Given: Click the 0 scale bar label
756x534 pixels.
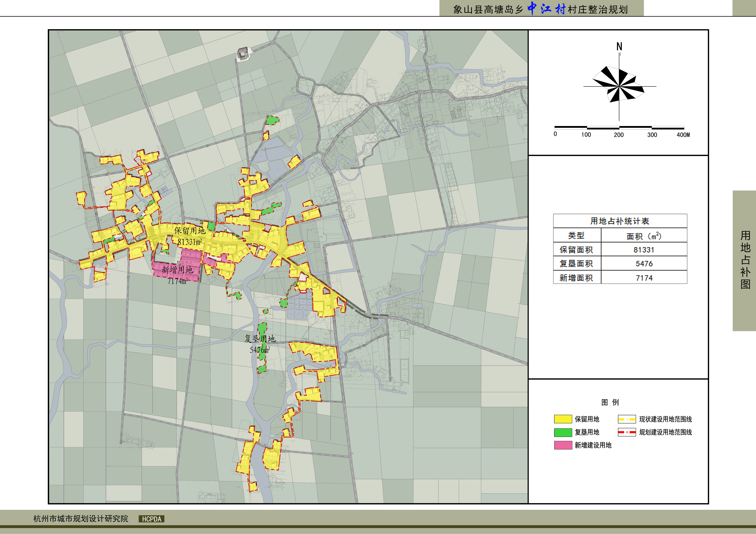Looking at the screenshot, I should click(555, 134).
